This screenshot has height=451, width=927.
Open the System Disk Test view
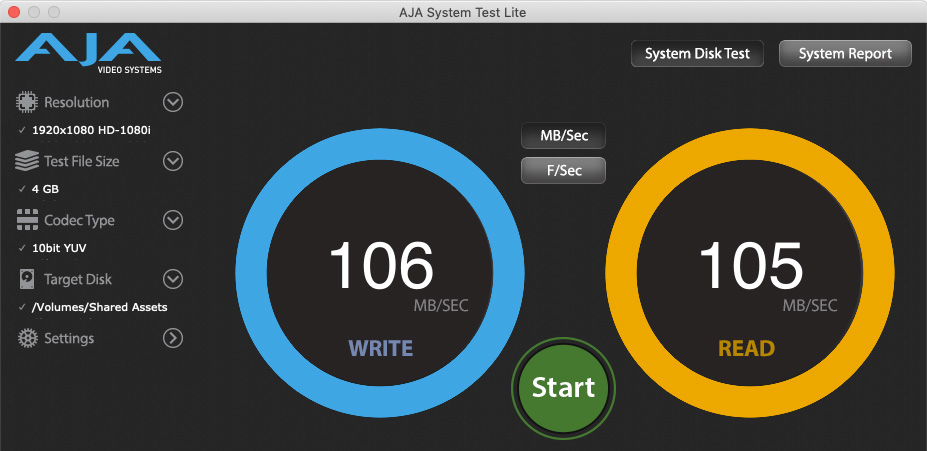click(x=697, y=54)
